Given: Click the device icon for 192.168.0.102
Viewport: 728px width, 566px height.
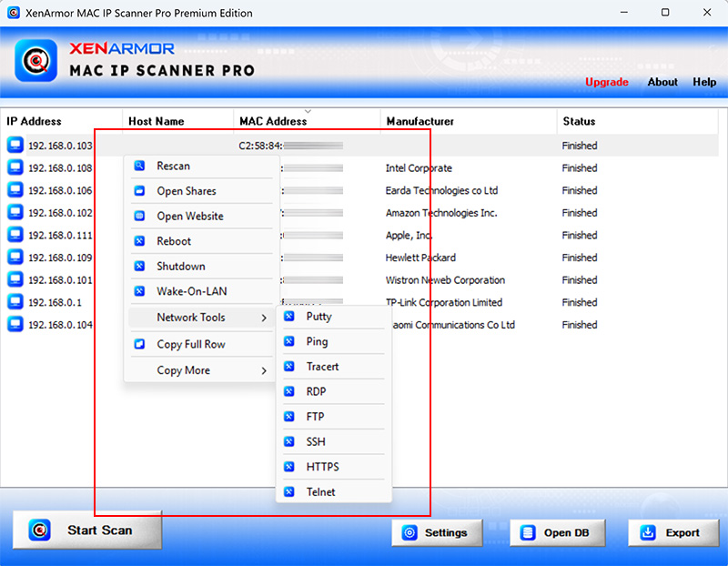Looking at the screenshot, I should 15,212.
